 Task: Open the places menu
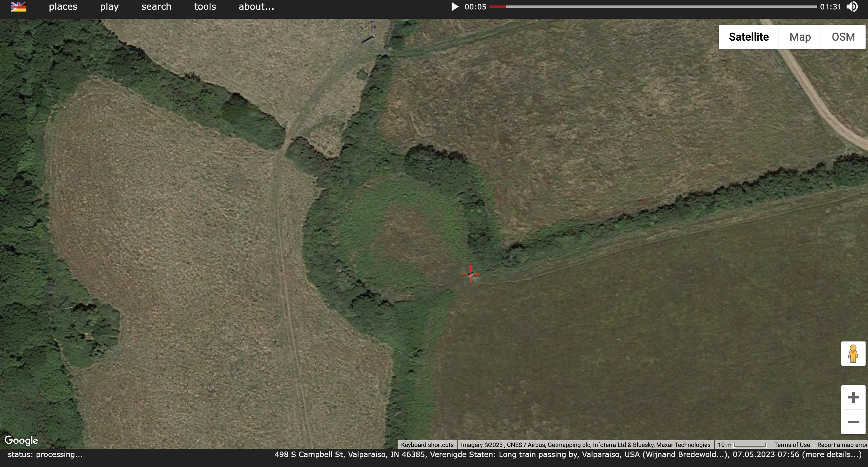[63, 7]
